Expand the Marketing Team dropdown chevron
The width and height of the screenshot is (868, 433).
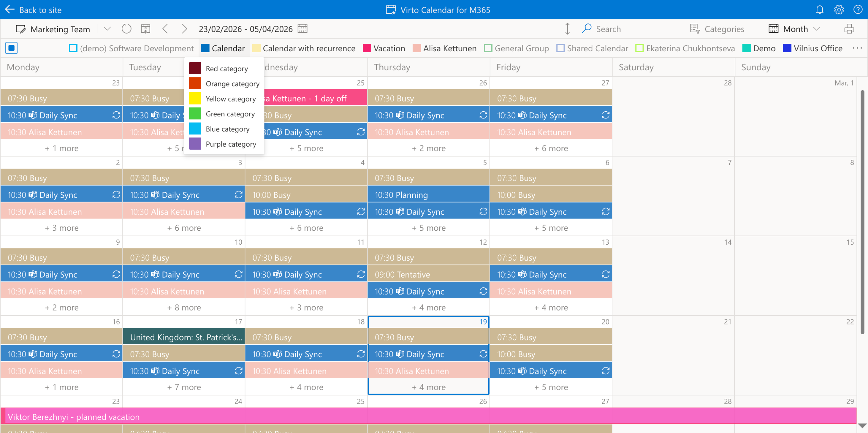pos(107,29)
